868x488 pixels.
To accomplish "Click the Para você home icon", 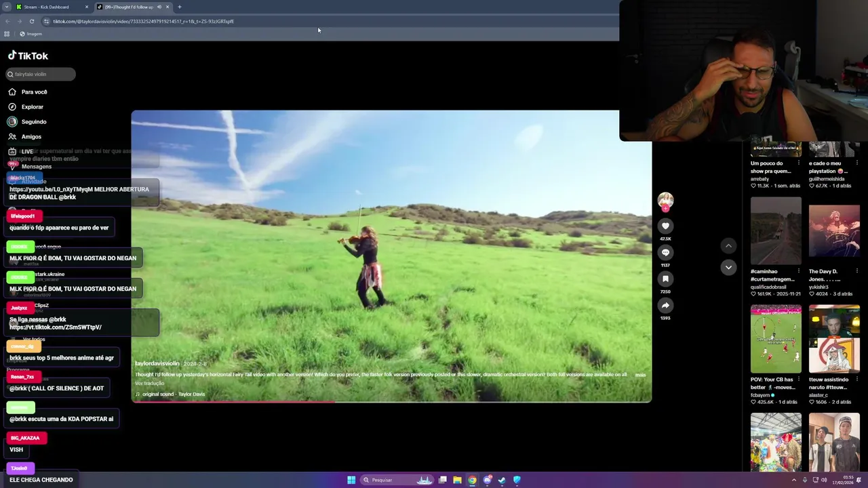I will click(x=12, y=91).
